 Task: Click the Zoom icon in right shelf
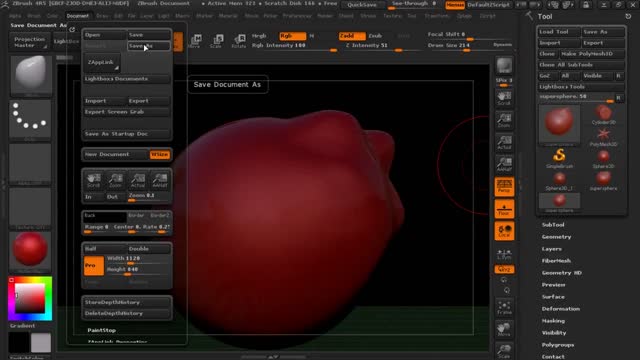pos(504,120)
